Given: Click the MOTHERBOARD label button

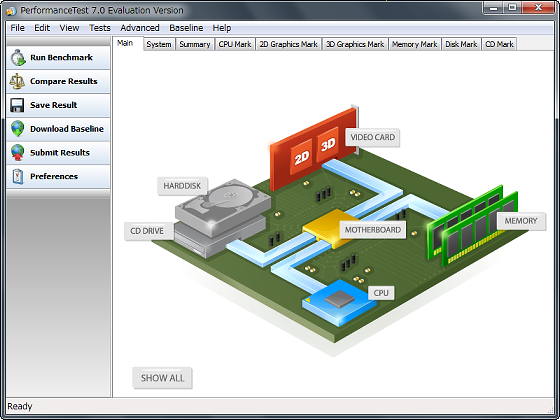Looking at the screenshot, I should pos(373,230).
